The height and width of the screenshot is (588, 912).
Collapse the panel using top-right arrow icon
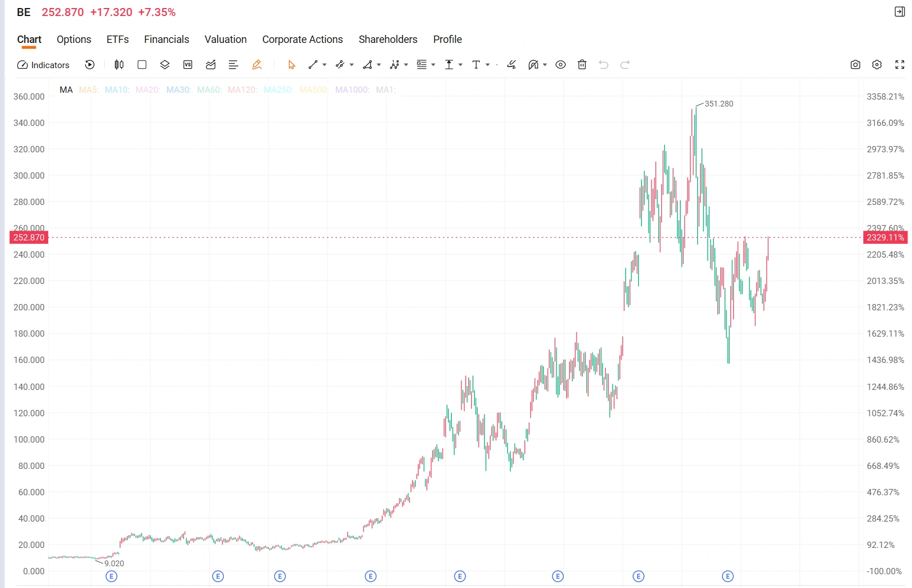coord(900,12)
